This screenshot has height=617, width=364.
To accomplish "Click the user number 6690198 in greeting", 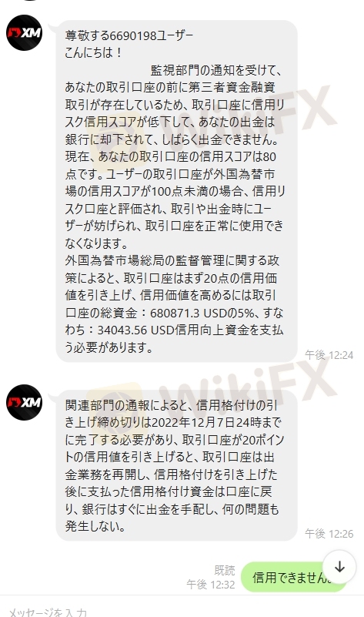I will point(133,35).
